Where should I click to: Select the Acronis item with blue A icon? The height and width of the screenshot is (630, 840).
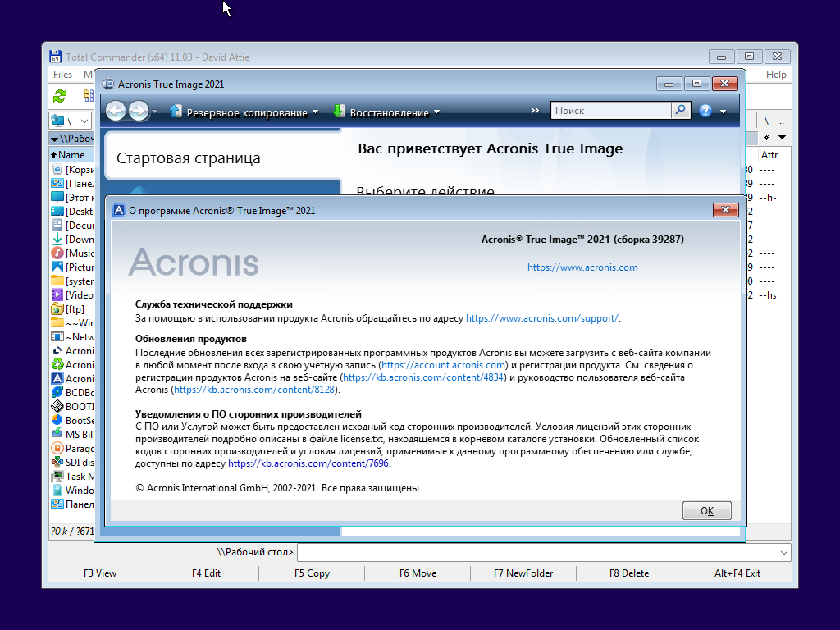[x=57, y=379]
